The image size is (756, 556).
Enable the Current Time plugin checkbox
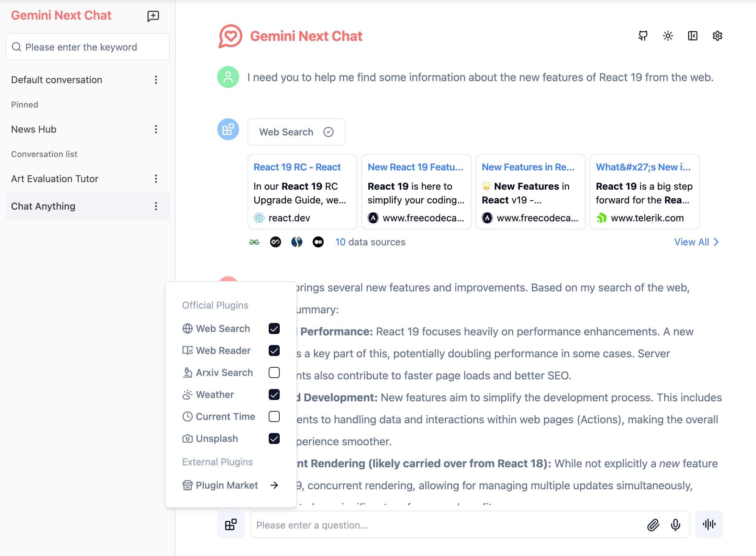pyautogui.click(x=274, y=416)
